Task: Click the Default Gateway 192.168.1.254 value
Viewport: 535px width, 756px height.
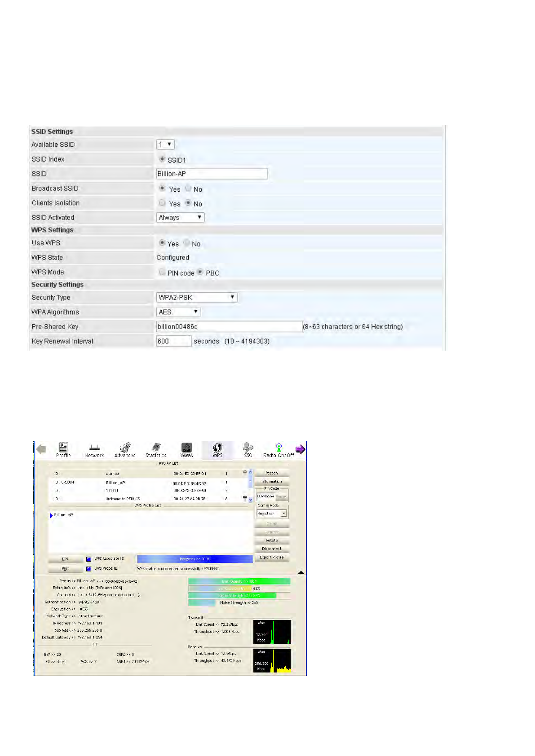Action: (x=90, y=637)
